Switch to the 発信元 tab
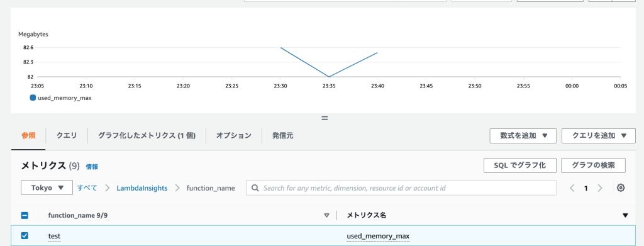Image resolution: width=644 pixels, height=246 pixels. tap(282, 135)
